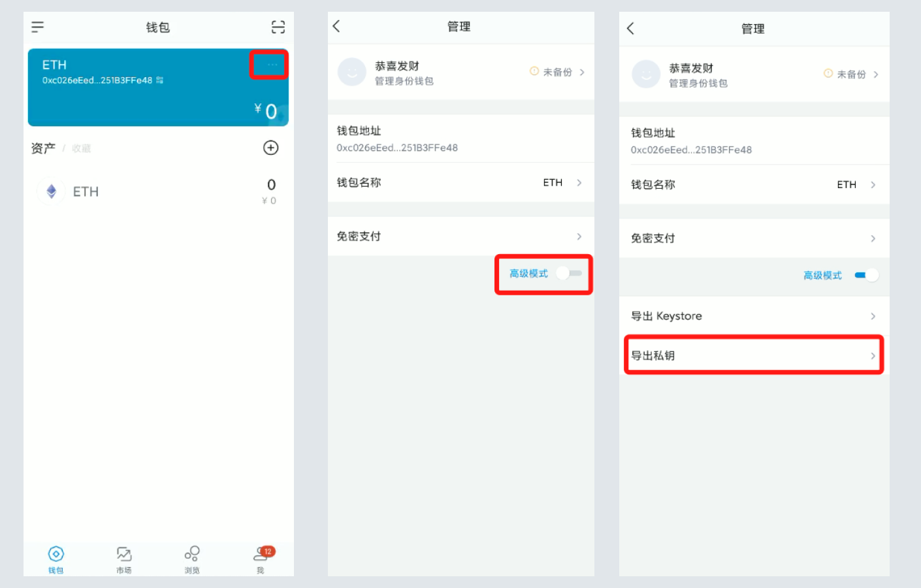
Task: Tap warning icon by 未备份 in right screen
Action: tap(828, 73)
